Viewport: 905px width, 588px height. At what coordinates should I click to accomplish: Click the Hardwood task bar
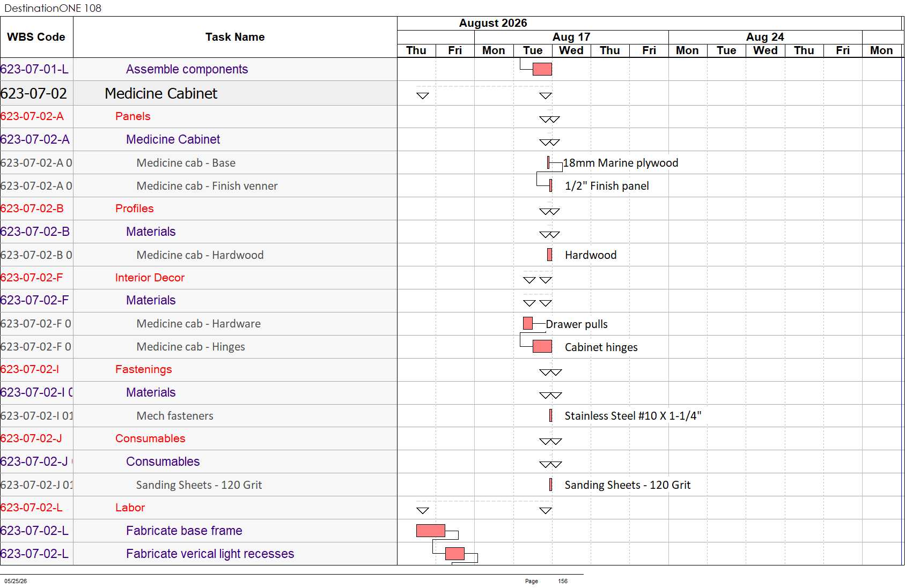tap(549, 255)
